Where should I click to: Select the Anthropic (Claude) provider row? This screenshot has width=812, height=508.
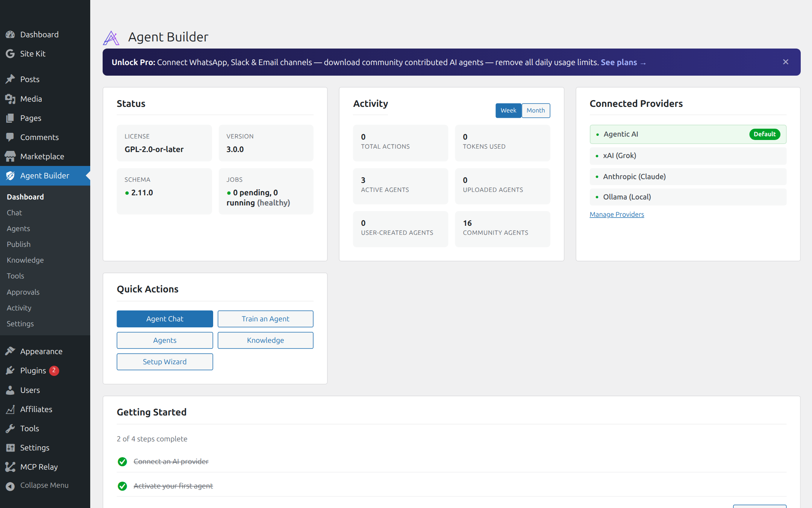click(688, 176)
